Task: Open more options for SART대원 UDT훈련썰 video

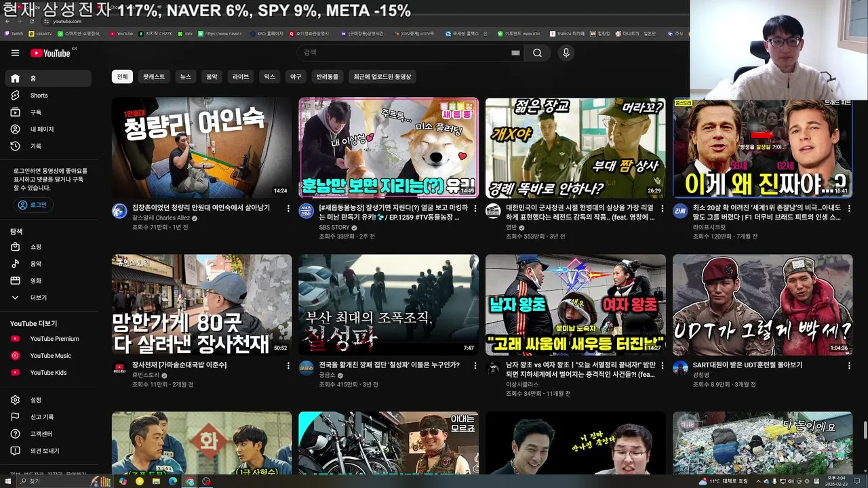Action: (848, 365)
